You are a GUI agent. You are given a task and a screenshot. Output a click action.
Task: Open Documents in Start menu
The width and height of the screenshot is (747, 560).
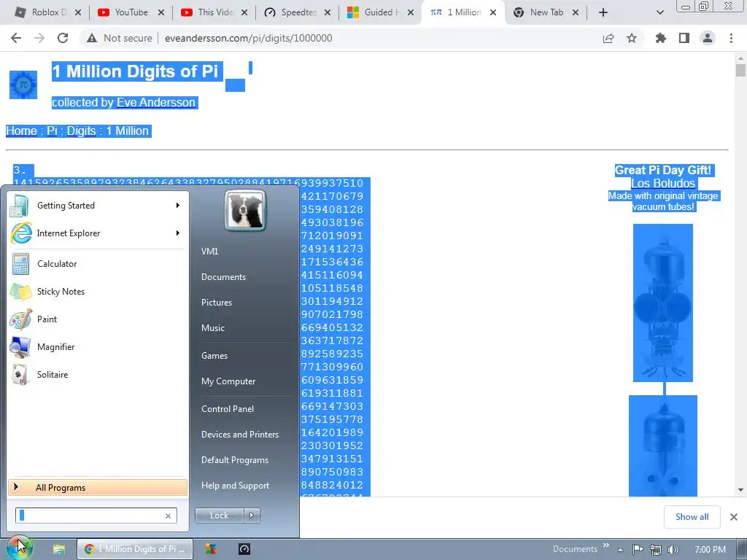pyautogui.click(x=223, y=276)
